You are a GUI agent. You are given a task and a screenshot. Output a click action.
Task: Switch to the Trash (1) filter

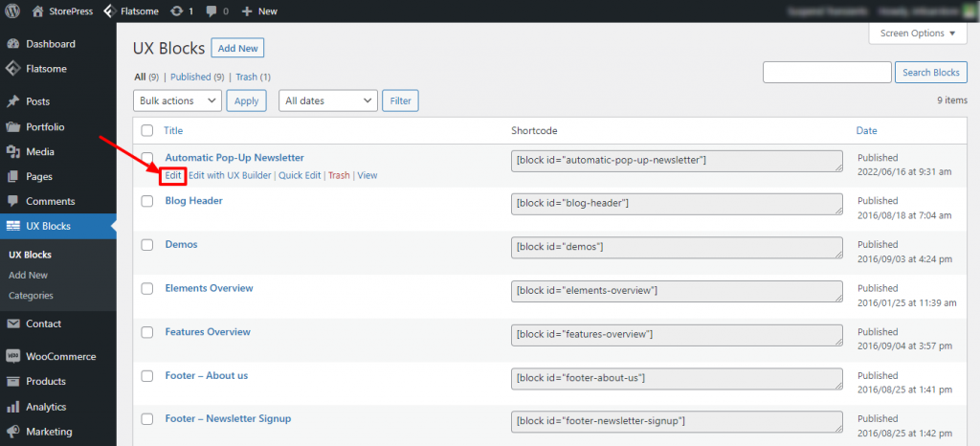pos(253,77)
